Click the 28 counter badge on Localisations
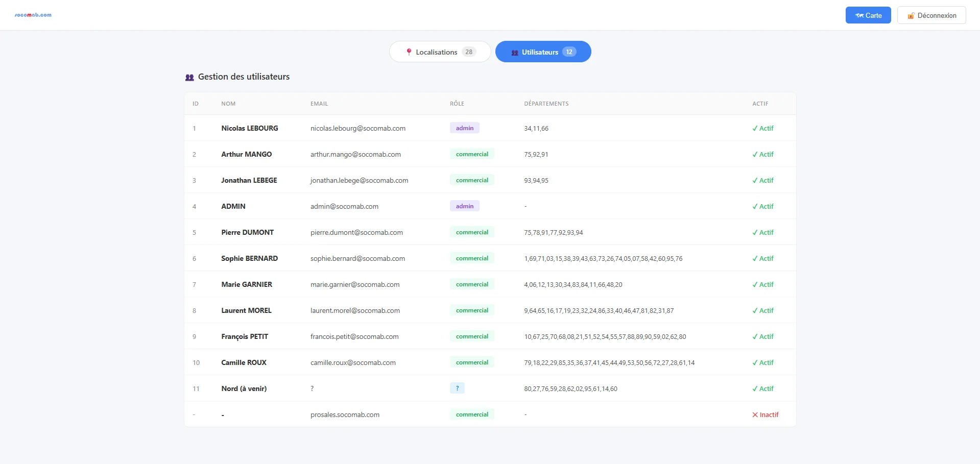Screen dimensions: 980x464 pos(468,52)
